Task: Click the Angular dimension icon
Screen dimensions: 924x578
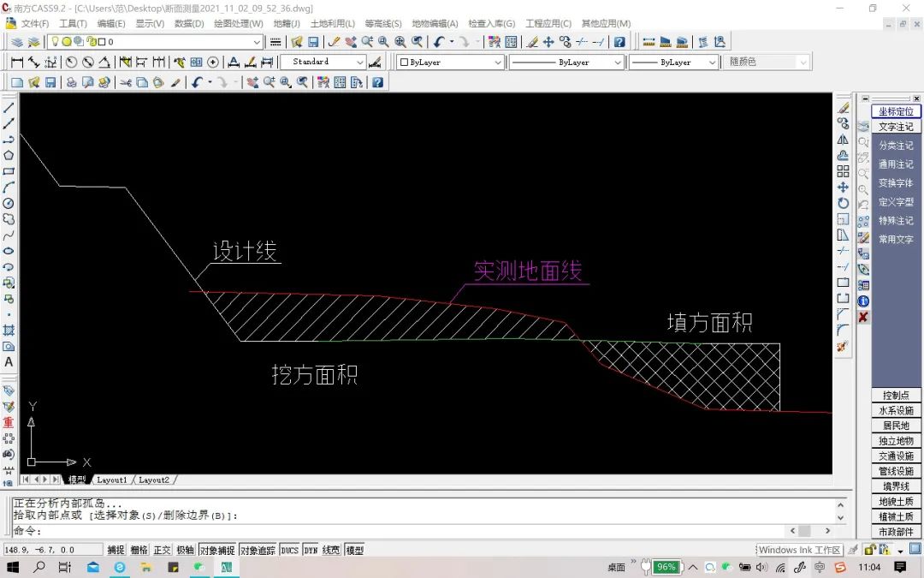Action: (104, 62)
